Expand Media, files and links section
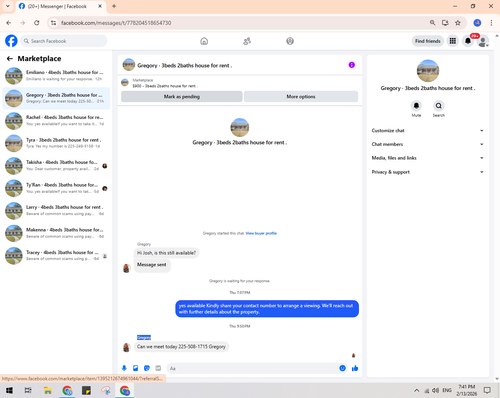Image resolution: width=500 pixels, height=398 pixels. pyautogui.click(x=427, y=158)
